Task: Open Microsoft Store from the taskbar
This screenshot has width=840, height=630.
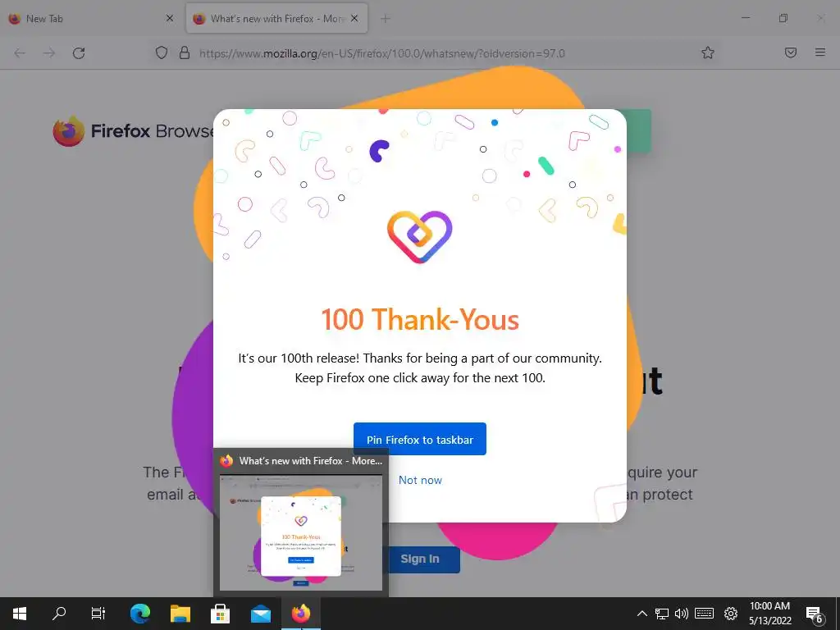Action: 220,614
